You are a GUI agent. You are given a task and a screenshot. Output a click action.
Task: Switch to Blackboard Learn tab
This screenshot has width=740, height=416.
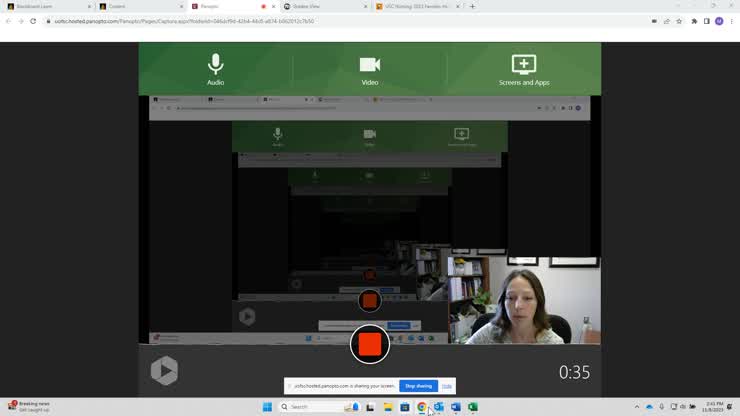[x=49, y=6]
